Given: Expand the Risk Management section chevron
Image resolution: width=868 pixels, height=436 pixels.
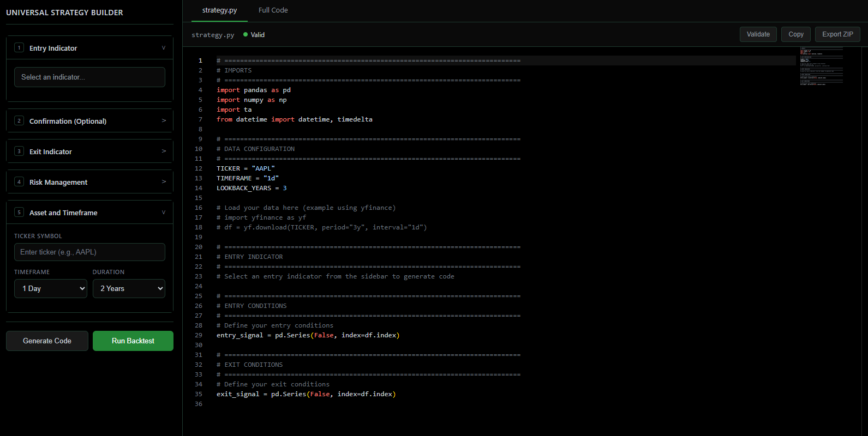Looking at the screenshot, I should (x=164, y=181).
